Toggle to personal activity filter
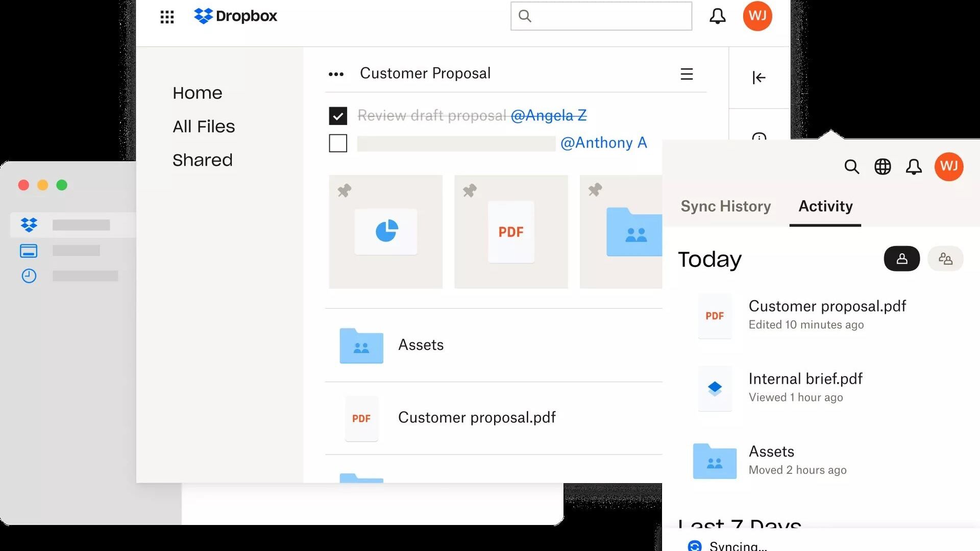 coord(901,259)
